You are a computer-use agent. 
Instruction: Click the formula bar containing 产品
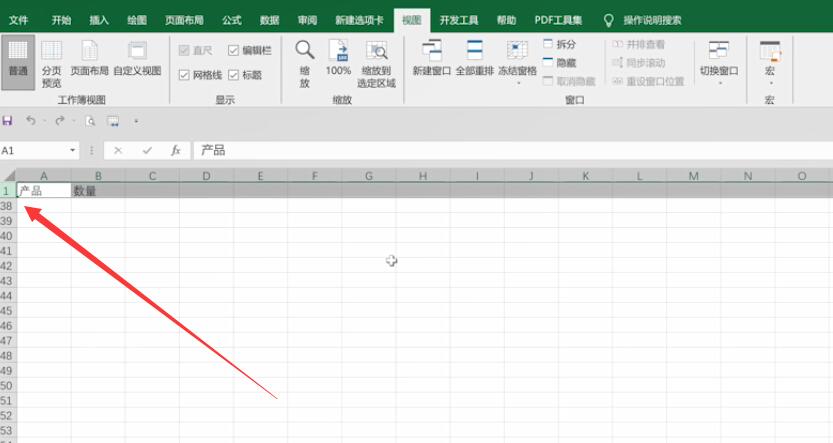pos(513,151)
